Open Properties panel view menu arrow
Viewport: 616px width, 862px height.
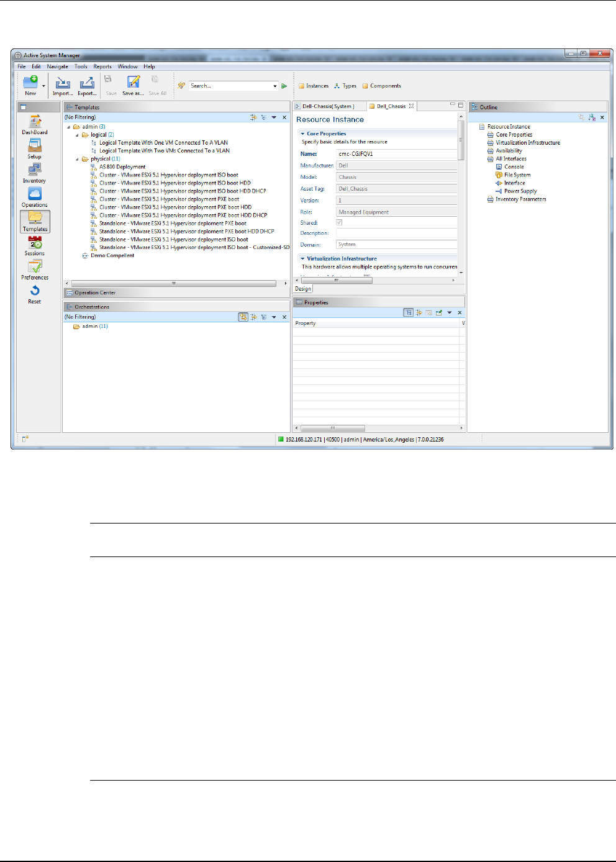pyautogui.click(x=449, y=313)
